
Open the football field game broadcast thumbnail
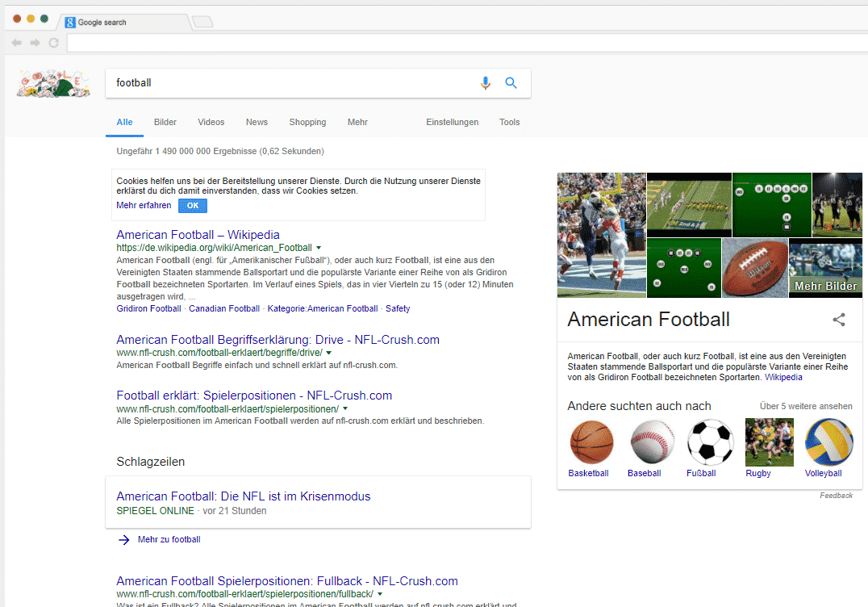[689, 205]
